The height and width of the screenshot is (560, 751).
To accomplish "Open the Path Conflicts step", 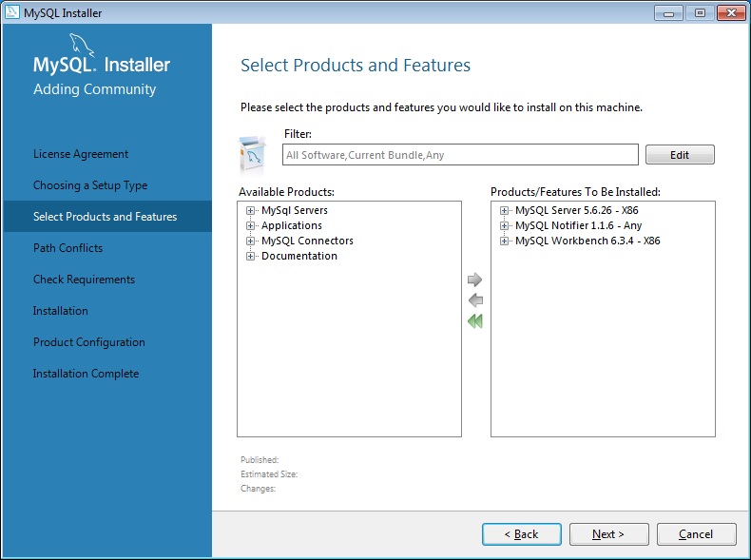I will (x=67, y=248).
